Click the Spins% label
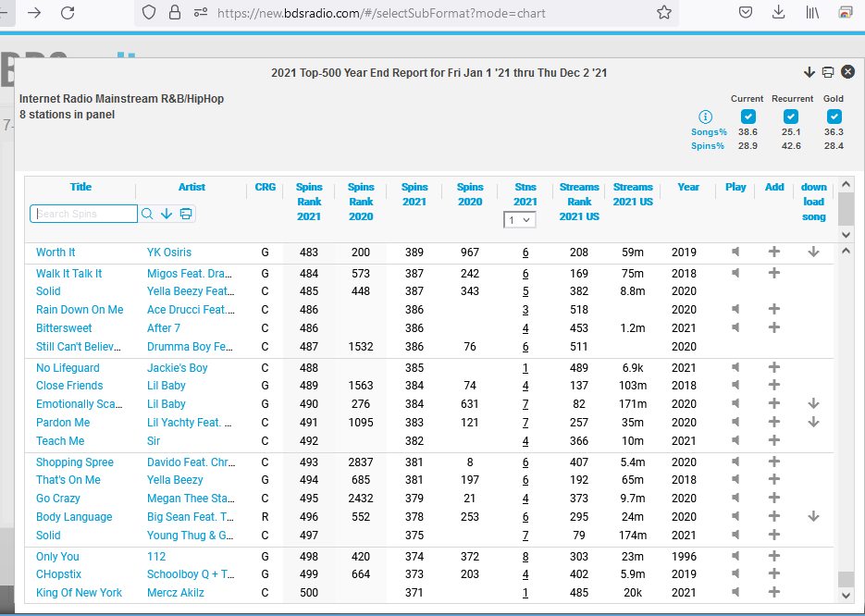Image resolution: width=865 pixels, height=616 pixels. [x=707, y=145]
